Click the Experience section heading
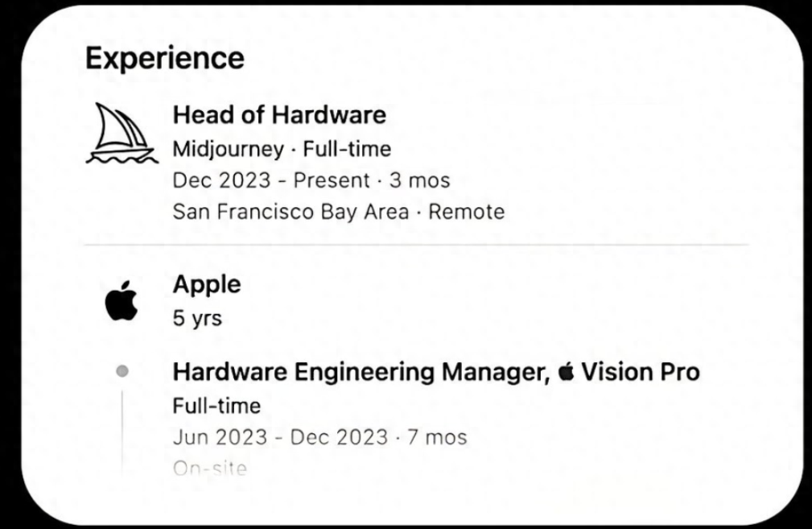Viewport: 812px width, 529px height. coord(165,58)
